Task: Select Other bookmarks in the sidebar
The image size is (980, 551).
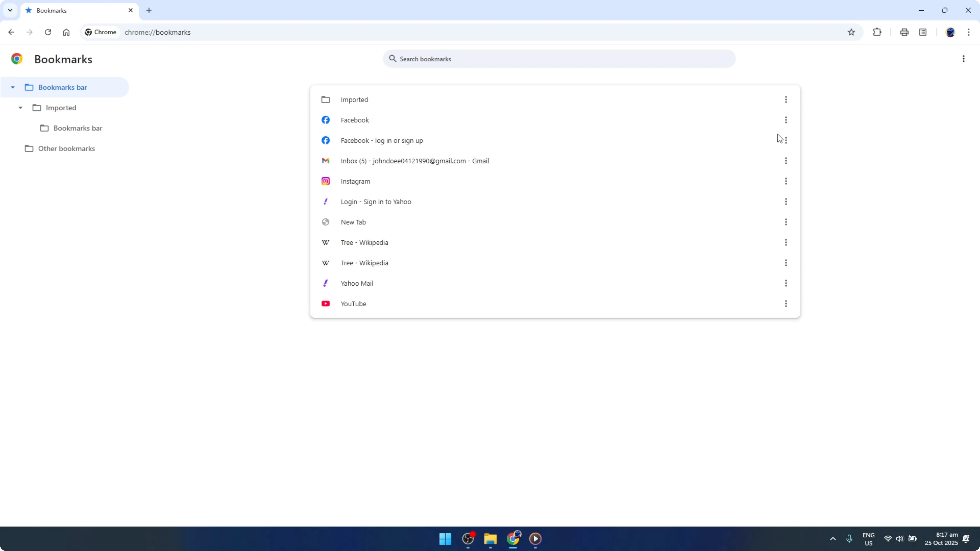Action: 67,148
